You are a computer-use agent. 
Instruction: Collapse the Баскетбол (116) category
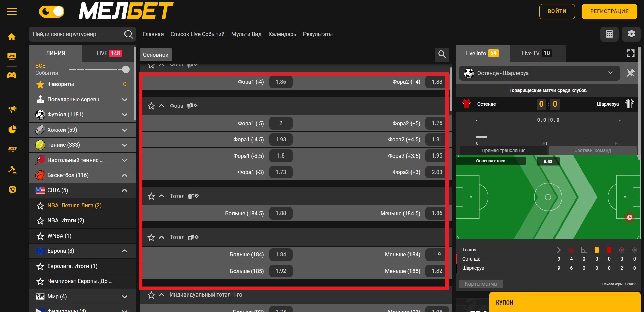(x=124, y=175)
